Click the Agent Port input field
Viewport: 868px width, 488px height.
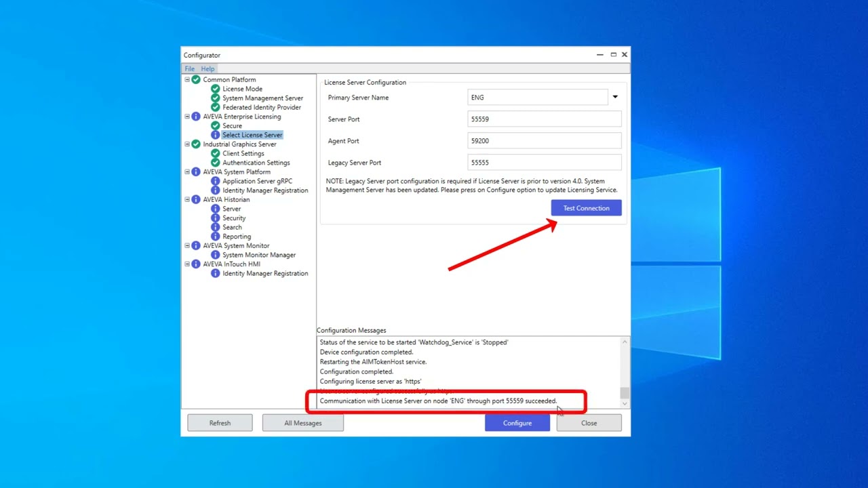click(545, 141)
